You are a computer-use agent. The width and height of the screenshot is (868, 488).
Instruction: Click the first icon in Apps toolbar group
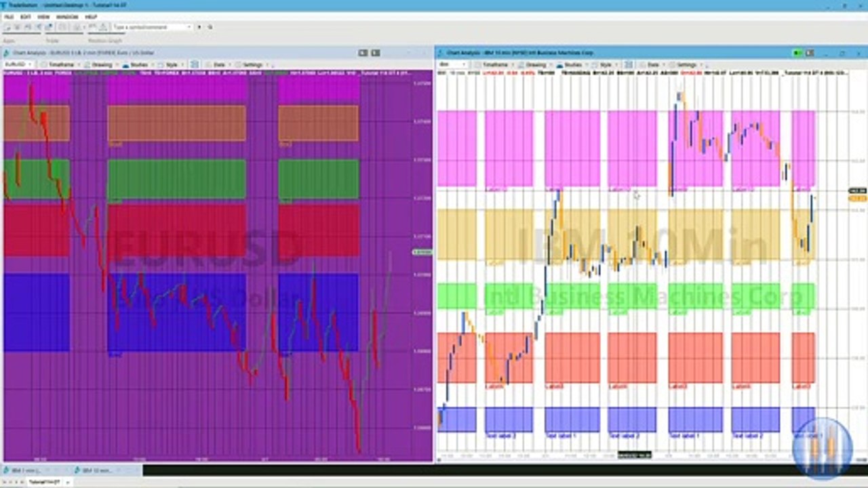click(x=7, y=27)
